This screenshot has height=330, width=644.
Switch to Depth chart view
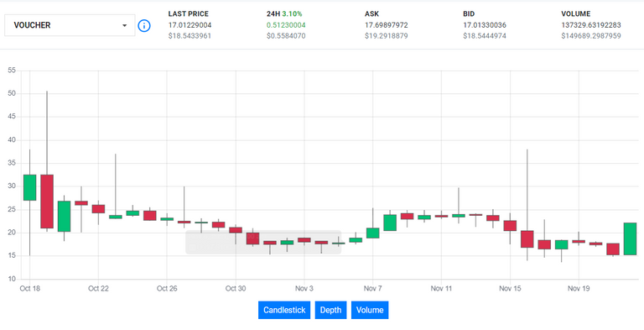coord(330,310)
